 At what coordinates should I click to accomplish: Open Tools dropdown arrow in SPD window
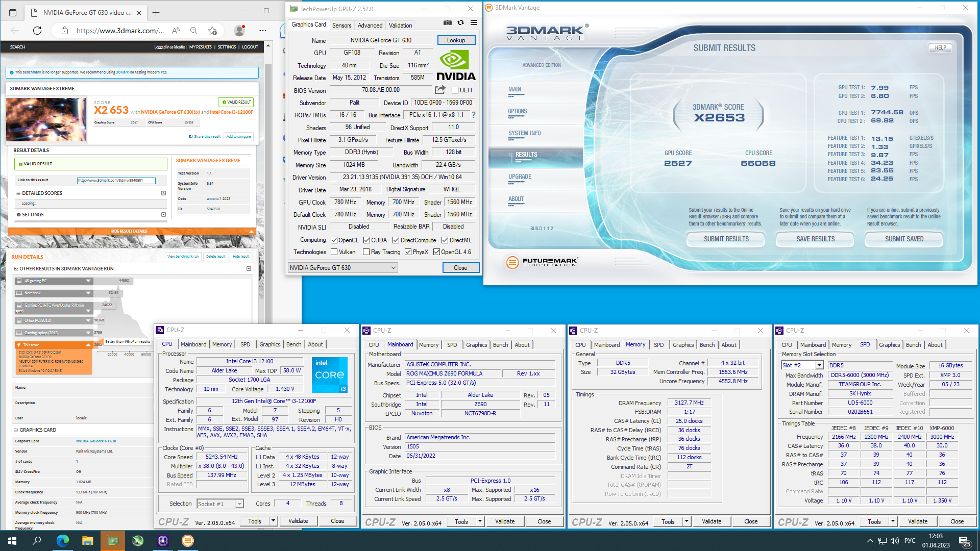[893, 521]
